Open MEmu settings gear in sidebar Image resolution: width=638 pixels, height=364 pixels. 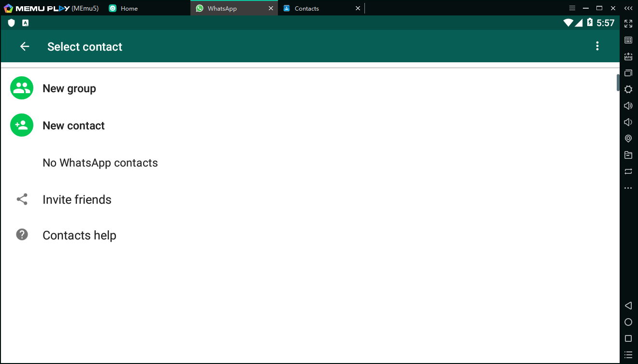[x=628, y=89]
